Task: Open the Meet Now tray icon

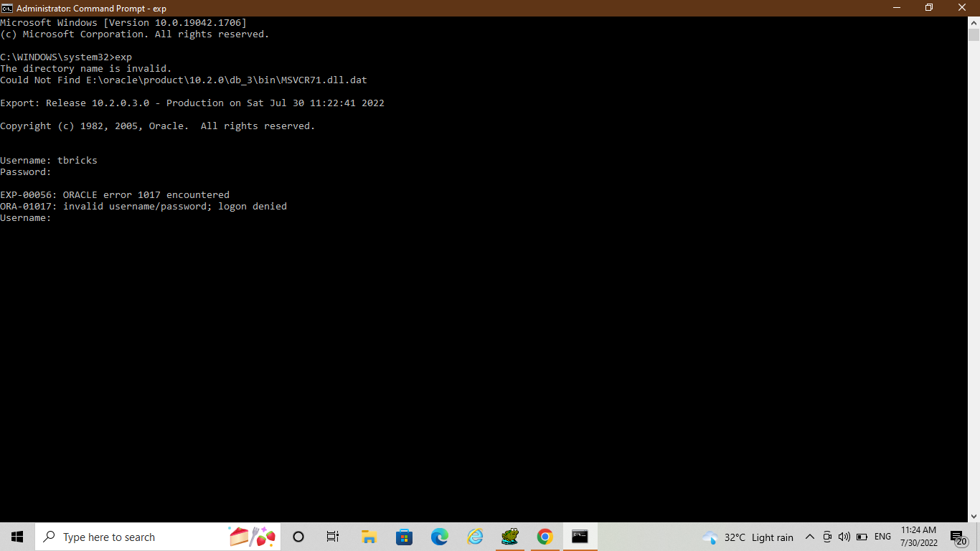Action: click(x=827, y=537)
